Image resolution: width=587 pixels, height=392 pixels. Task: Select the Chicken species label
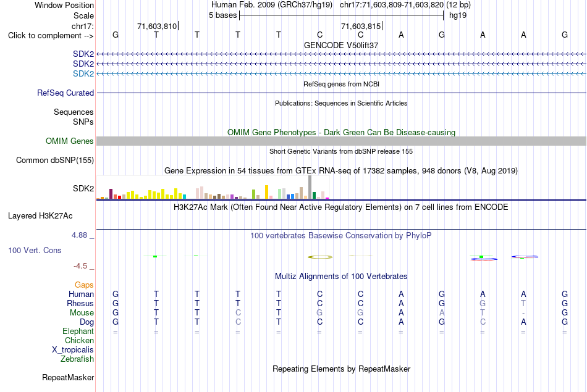click(79, 340)
